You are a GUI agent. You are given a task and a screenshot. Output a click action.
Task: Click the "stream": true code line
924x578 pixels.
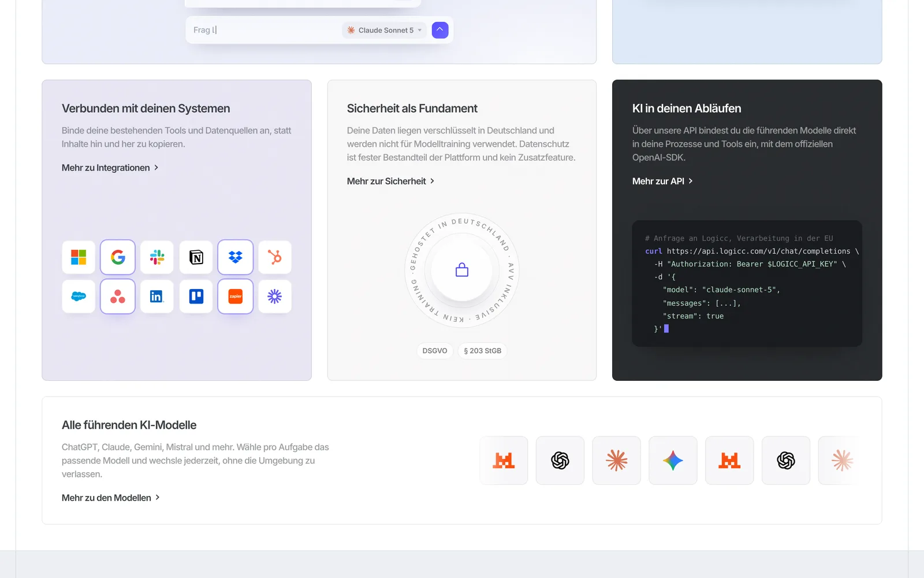693,316
